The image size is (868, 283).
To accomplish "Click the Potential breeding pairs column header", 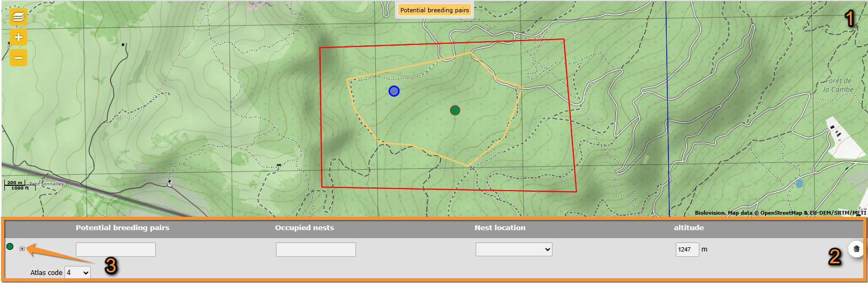I will 122,228.
